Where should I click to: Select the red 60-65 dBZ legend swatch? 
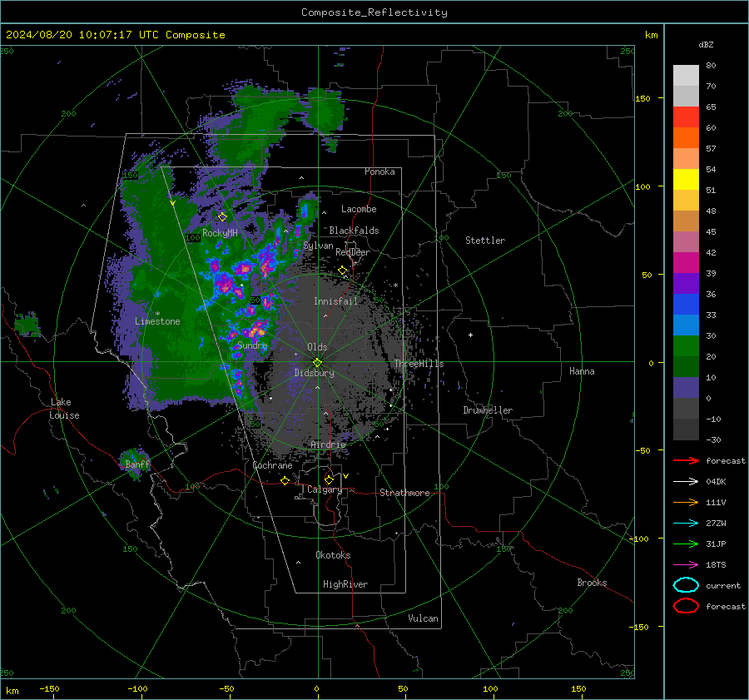tap(686, 117)
